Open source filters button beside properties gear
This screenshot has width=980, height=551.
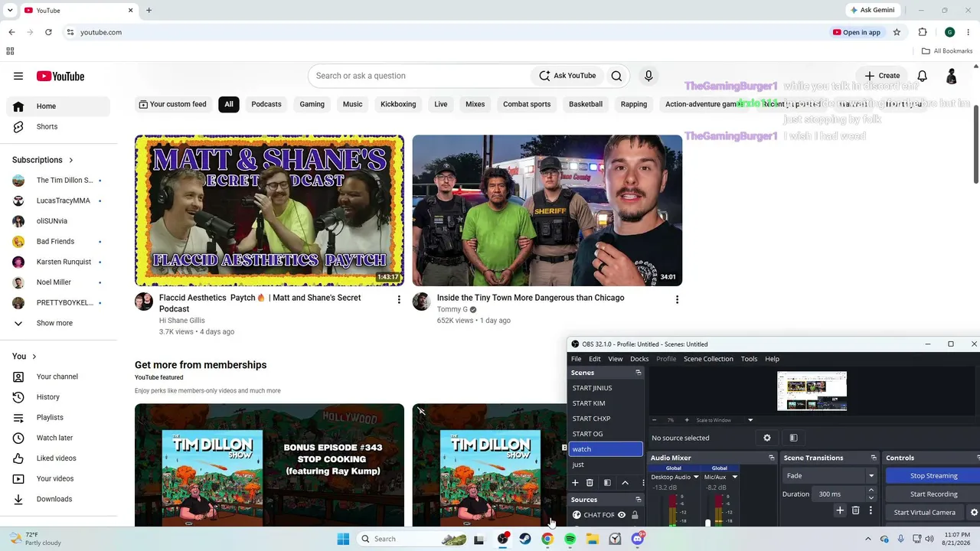pyautogui.click(x=793, y=438)
